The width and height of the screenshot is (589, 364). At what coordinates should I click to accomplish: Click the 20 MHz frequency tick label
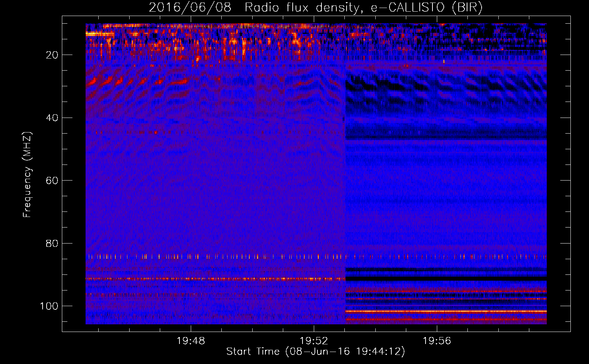point(52,55)
